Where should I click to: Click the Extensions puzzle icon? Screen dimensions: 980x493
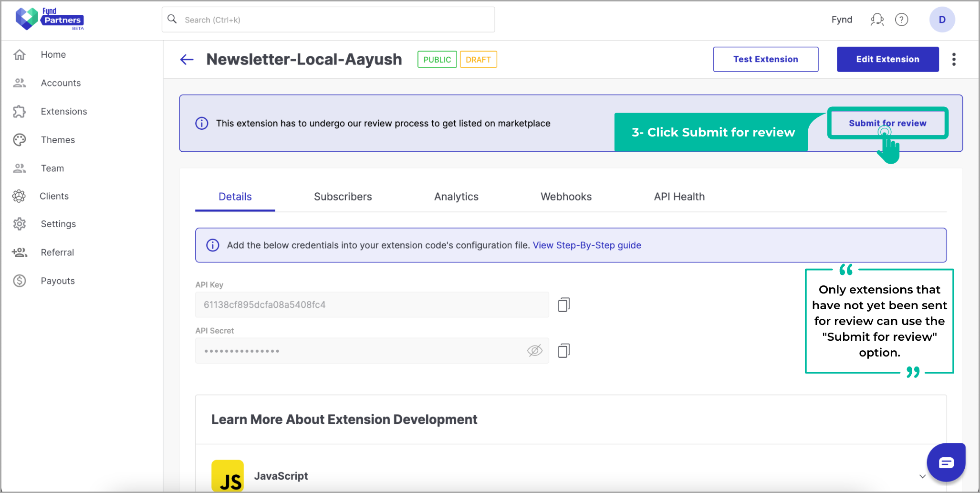coord(20,111)
